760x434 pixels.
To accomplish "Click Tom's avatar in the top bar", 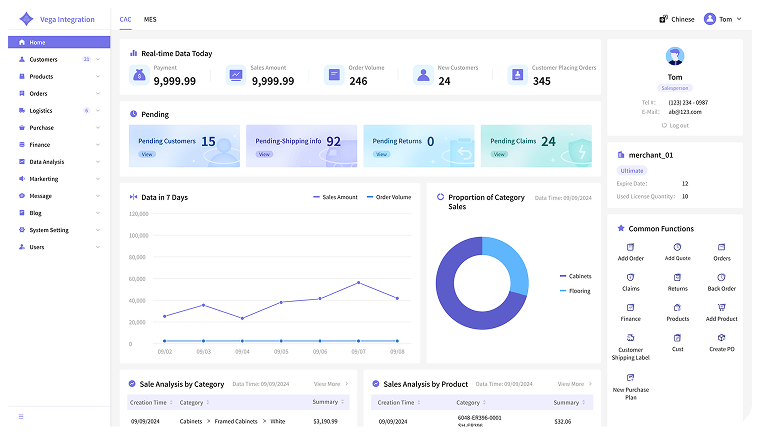I will (x=710, y=19).
